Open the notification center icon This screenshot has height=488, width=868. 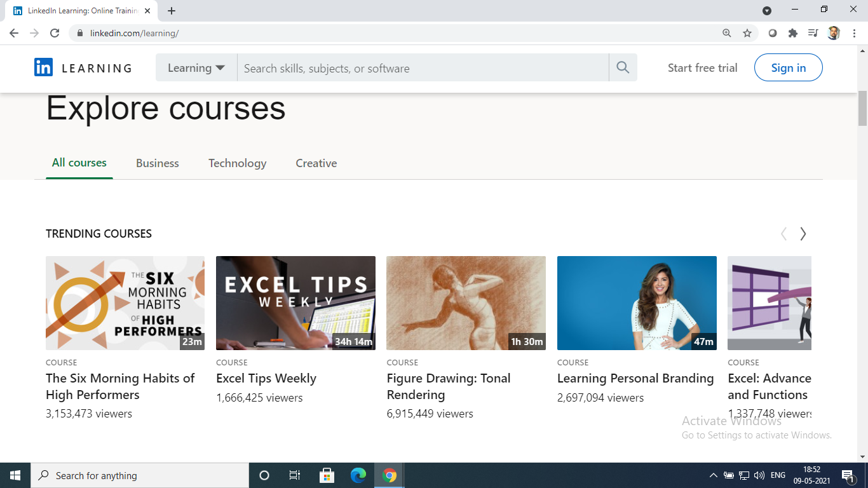pyautogui.click(x=848, y=475)
